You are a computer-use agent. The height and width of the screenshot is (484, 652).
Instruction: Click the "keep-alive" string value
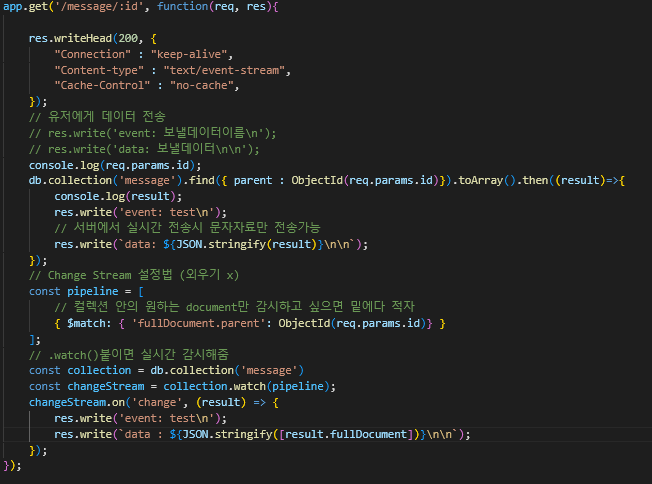tap(189, 54)
